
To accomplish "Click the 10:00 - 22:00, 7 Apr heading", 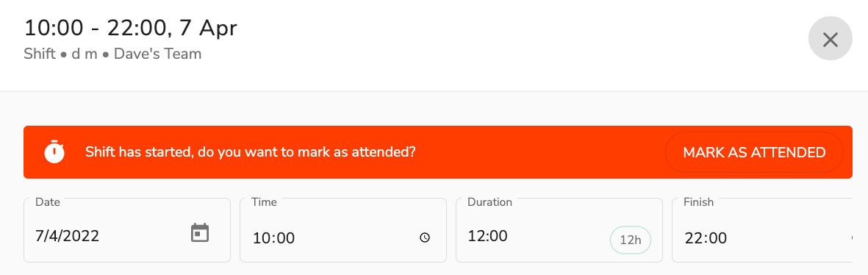I will point(131,28).
